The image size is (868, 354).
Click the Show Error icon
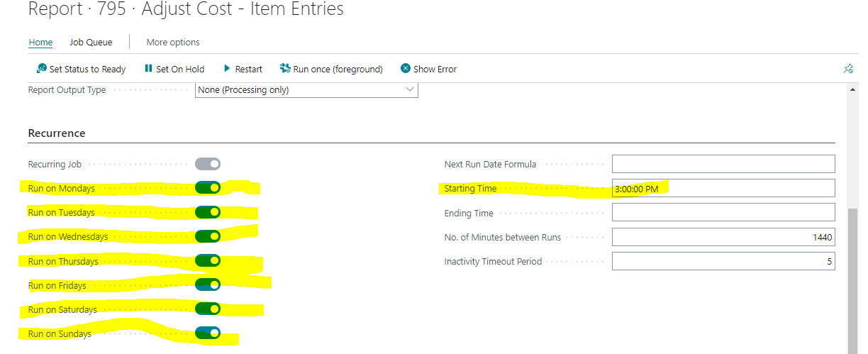pos(406,69)
